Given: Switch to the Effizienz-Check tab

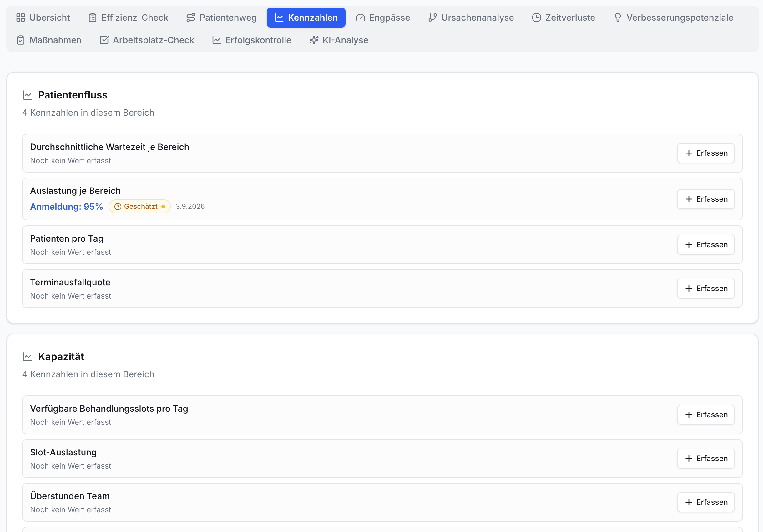Looking at the screenshot, I should point(128,18).
